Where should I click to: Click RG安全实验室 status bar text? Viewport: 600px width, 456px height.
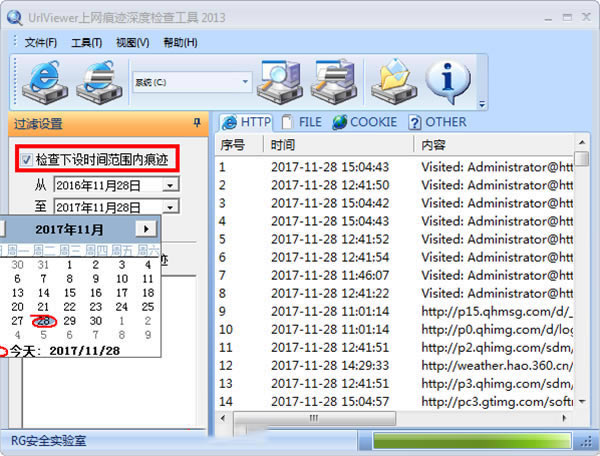coord(48,441)
